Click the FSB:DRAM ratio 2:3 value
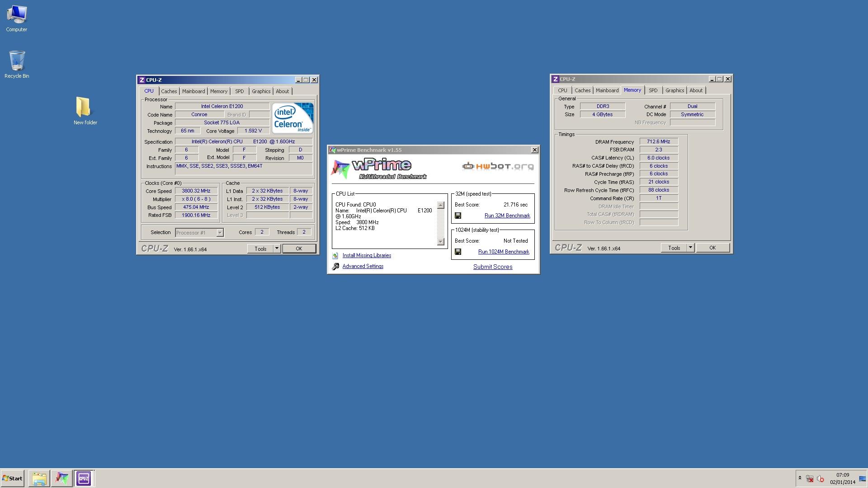Viewport: 868px width, 488px height. [x=659, y=150]
